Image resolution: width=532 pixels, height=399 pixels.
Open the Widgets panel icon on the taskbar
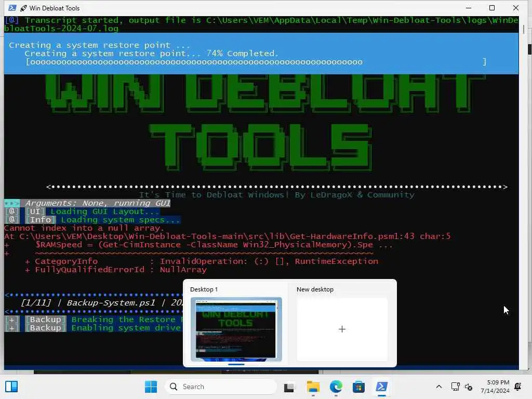point(11,387)
